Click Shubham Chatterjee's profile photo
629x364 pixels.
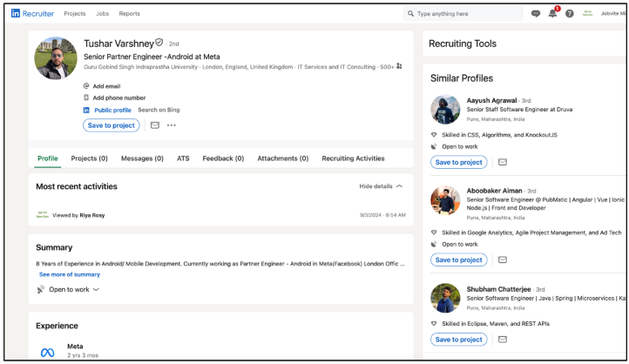coord(445,298)
